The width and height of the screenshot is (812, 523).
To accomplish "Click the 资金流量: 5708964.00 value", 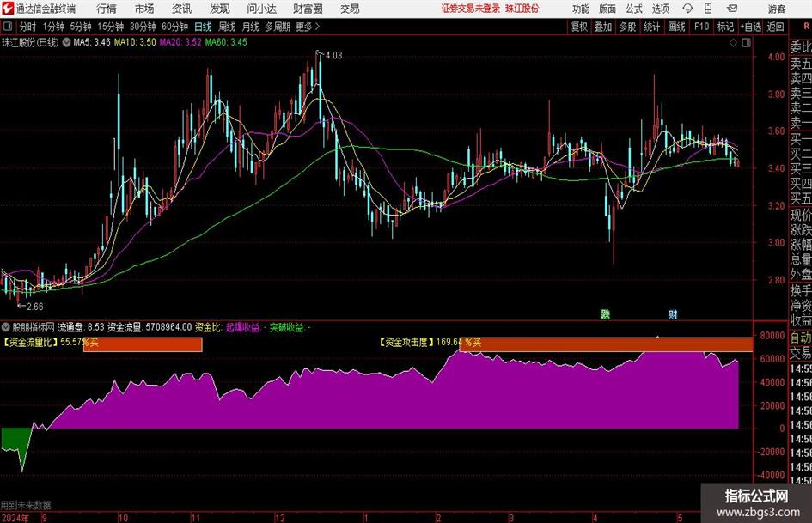I will pyautogui.click(x=150, y=327).
